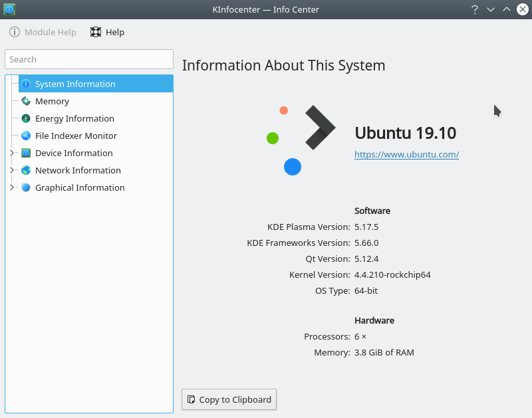This screenshot has height=418, width=532.
Task: Expand the Network Information tree node
Action: [11, 170]
